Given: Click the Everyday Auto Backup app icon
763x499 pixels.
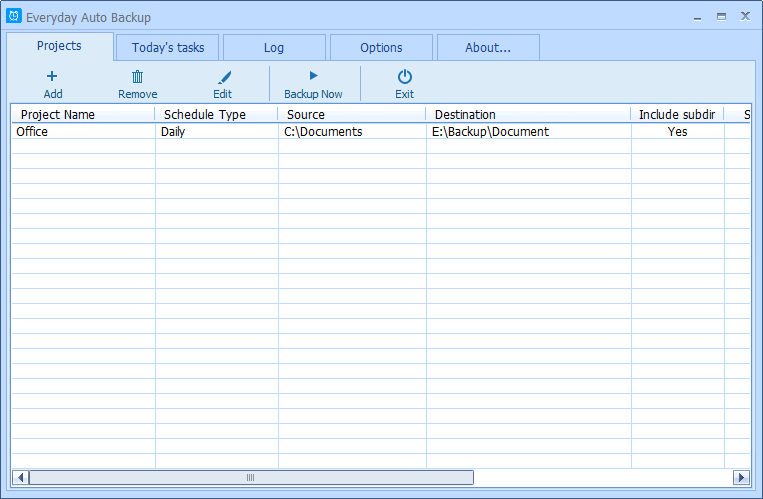Looking at the screenshot, I should 14,16.
